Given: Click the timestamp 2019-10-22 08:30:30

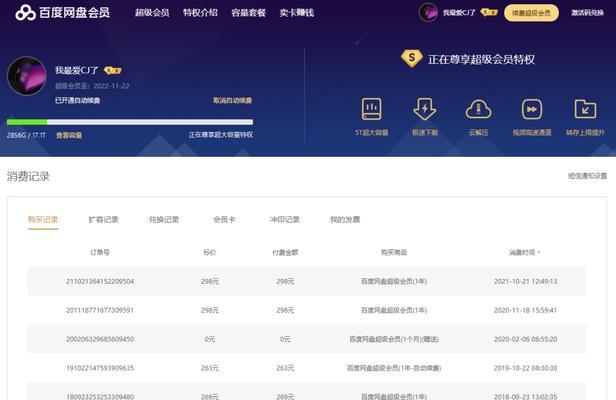Looking at the screenshot, I should [x=525, y=368].
